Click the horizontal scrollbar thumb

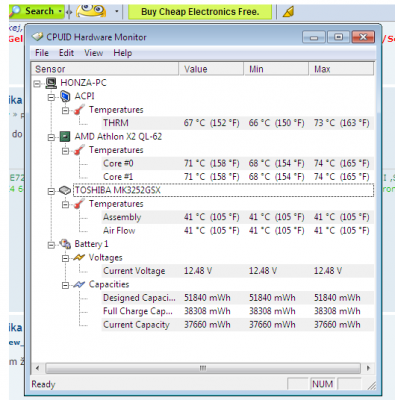[x=203, y=368]
